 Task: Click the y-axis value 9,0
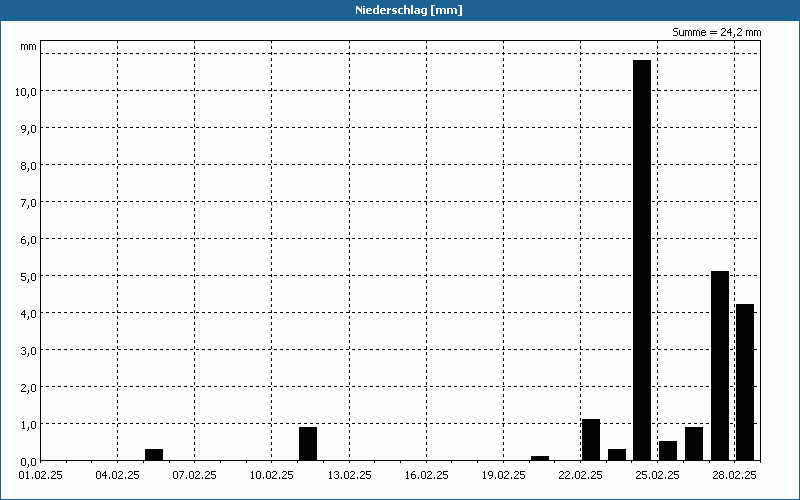tap(28, 129)
